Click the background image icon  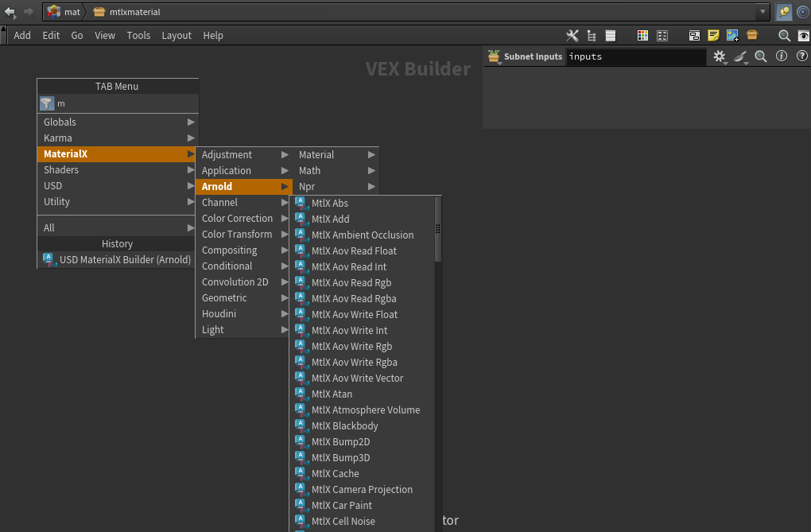[732, 35]
